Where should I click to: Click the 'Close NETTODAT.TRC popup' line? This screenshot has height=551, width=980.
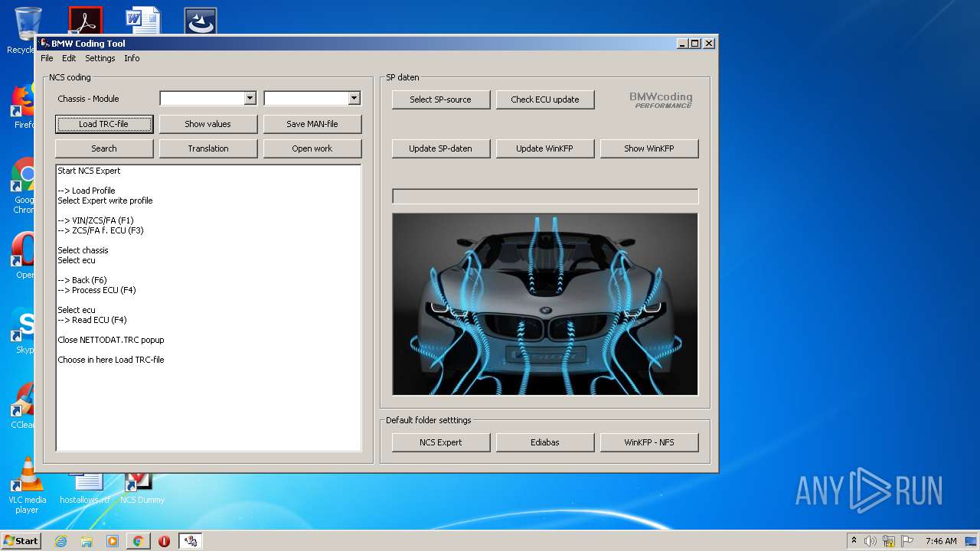click(111, 340)
